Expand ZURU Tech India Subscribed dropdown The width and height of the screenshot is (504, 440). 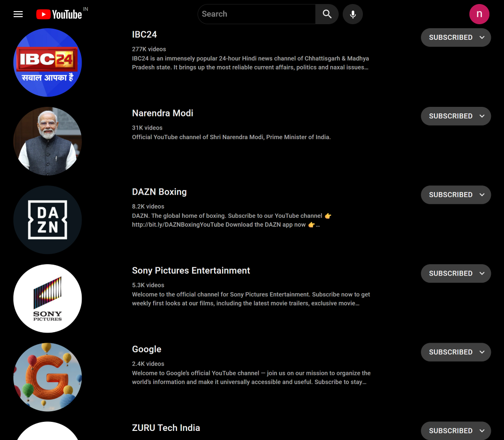pos(456,431)
